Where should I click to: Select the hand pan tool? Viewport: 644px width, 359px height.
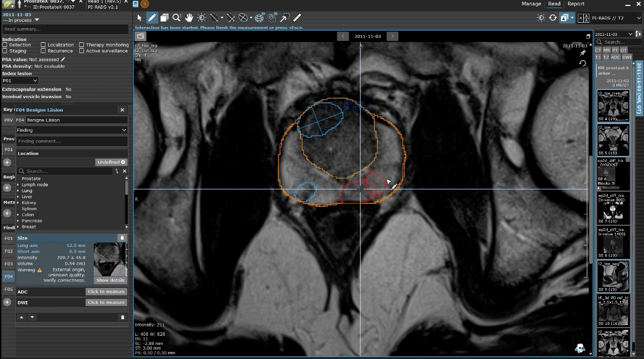[x=189, y=18]
